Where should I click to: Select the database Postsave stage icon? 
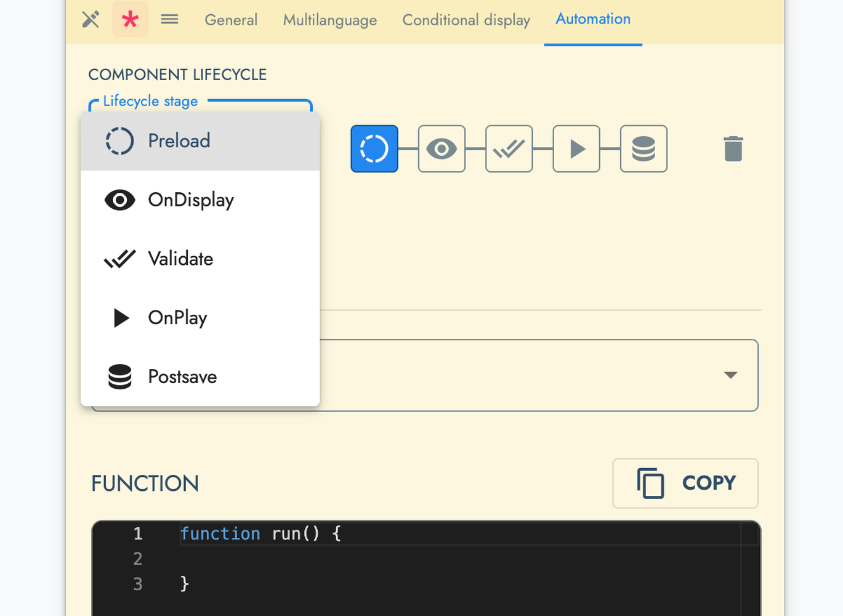point(643,149)
